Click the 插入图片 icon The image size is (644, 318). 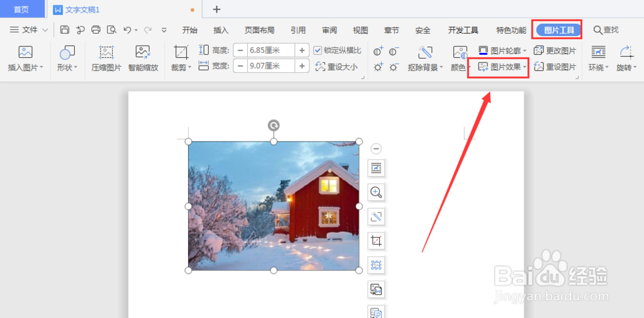(26, 52)
